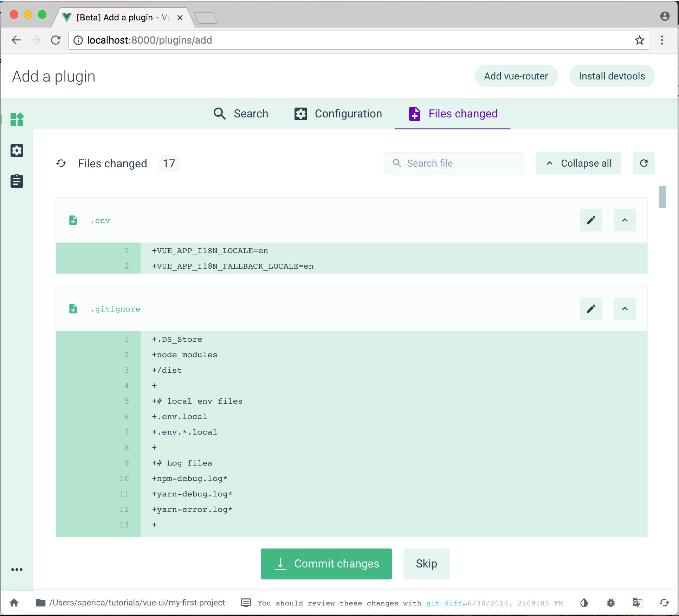Image resolution: width=679 pixels, height=616 pixels.
Task: Open Project configuration from the sidebar gear
Action: click(17, 150)
